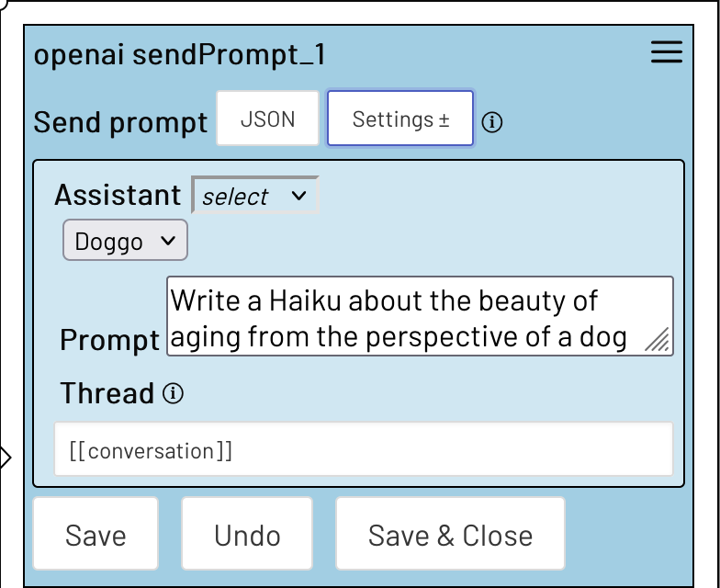Click the Thread label text
Viewport: 720px width, 588px height.
pyautogui.click(x=107, y=393)
